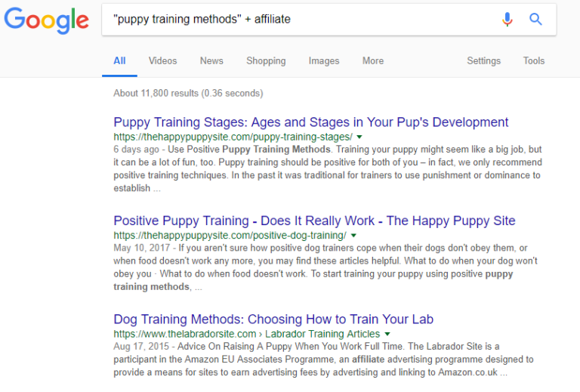Click 'About 11,800 results' stats text
This screenshot has width=580, height=392.
click(x=188, y=93)
